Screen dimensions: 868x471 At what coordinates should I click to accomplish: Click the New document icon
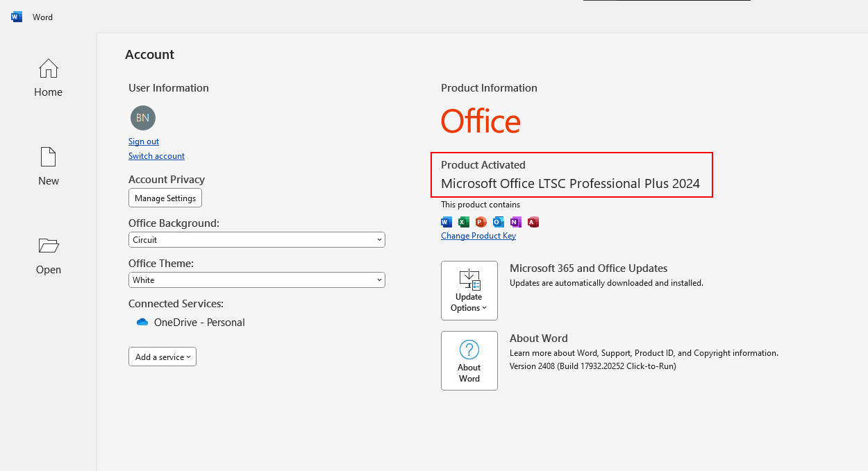click(x=48, y=157)
